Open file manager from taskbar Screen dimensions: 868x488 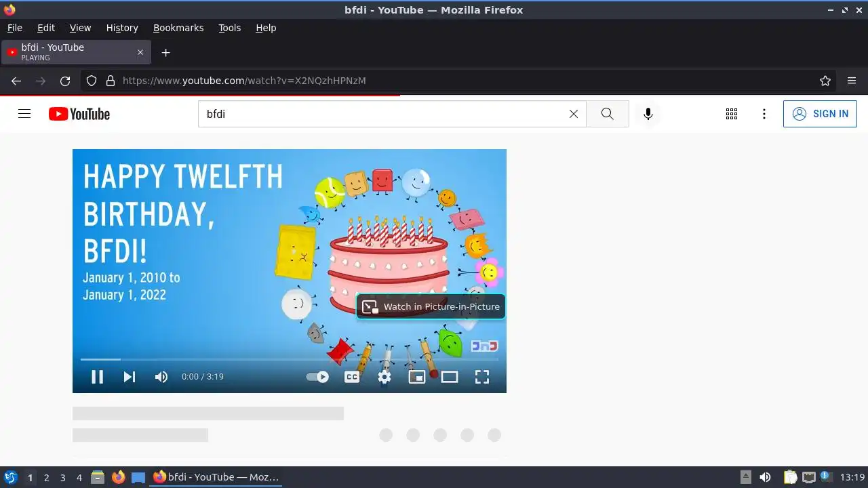(98, 477)
